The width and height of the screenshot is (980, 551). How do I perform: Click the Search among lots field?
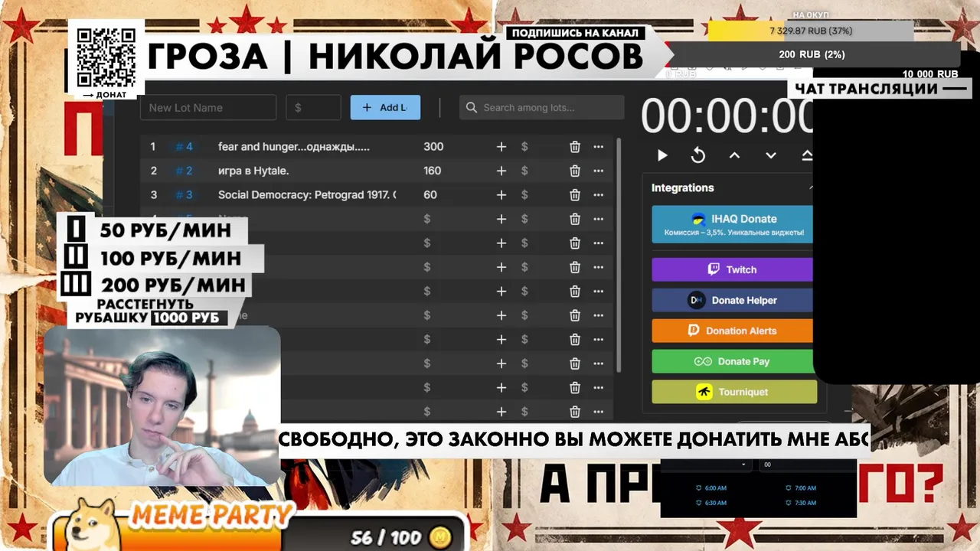[542, 108]
